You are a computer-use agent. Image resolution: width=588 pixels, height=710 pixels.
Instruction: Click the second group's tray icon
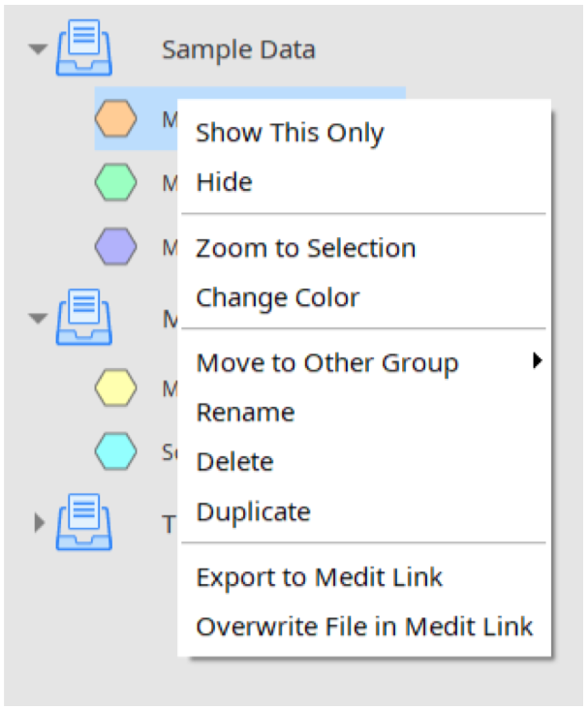click(x=84, y=317)
